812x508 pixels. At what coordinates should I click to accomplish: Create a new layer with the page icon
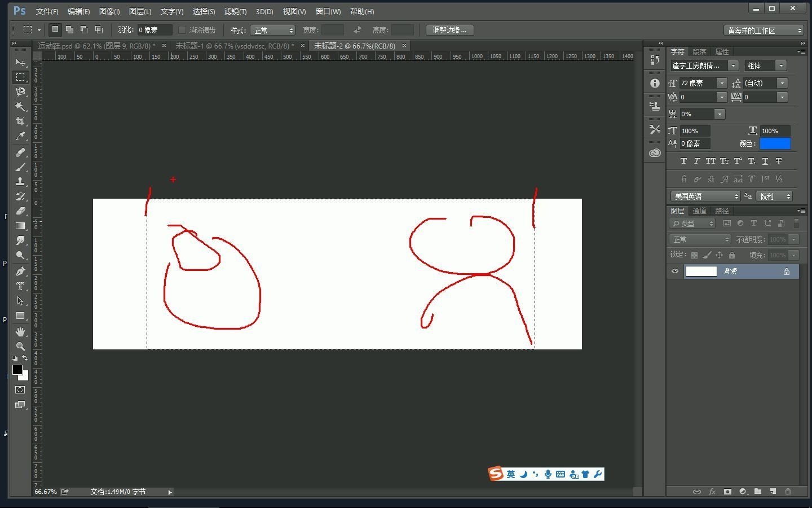click(x=773, y=492)
